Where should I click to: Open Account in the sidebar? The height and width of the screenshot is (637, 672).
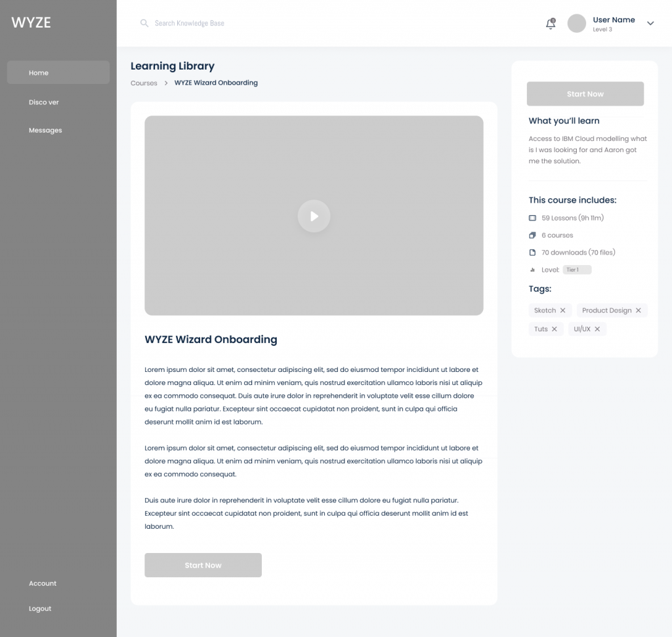point(43,583)
